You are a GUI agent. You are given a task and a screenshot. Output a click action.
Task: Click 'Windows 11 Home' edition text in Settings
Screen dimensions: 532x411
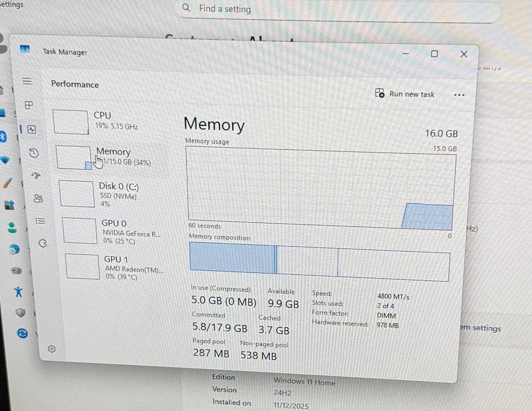304,381
